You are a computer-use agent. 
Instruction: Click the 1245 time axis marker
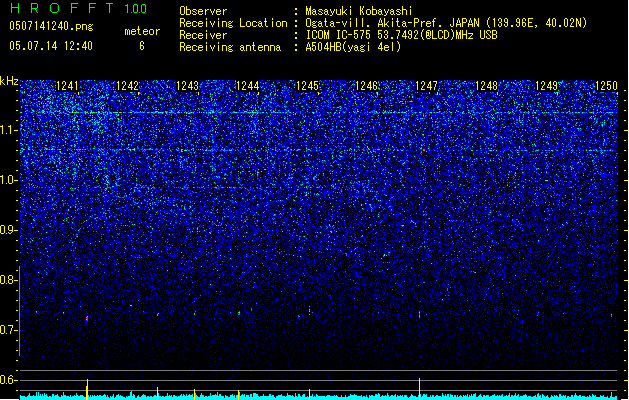coord(307,86)
